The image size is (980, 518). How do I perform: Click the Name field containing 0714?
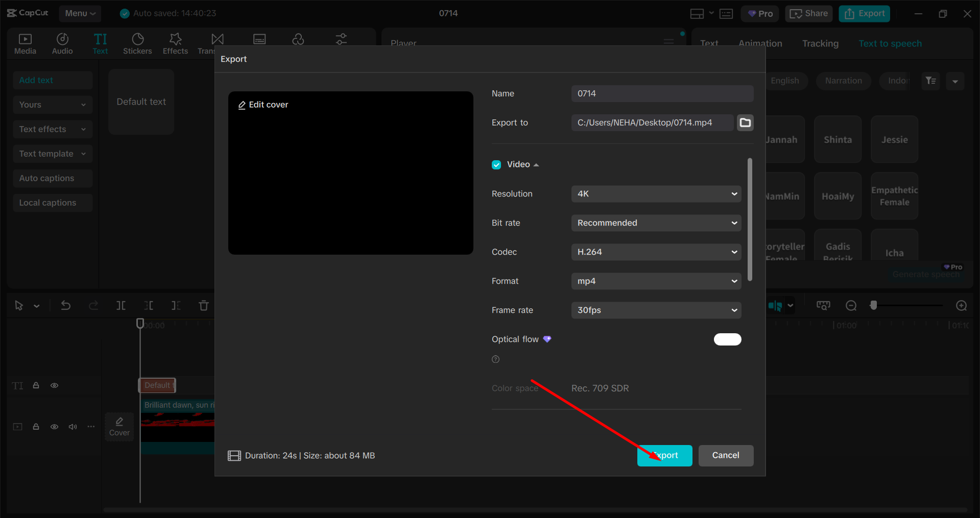pyautogui.click(x=662, y=93)
